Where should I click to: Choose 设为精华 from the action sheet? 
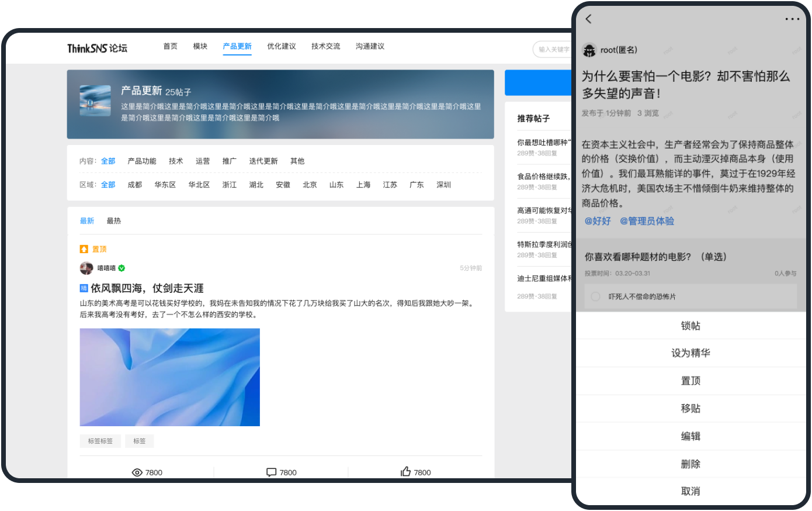(x=690, y=353)
